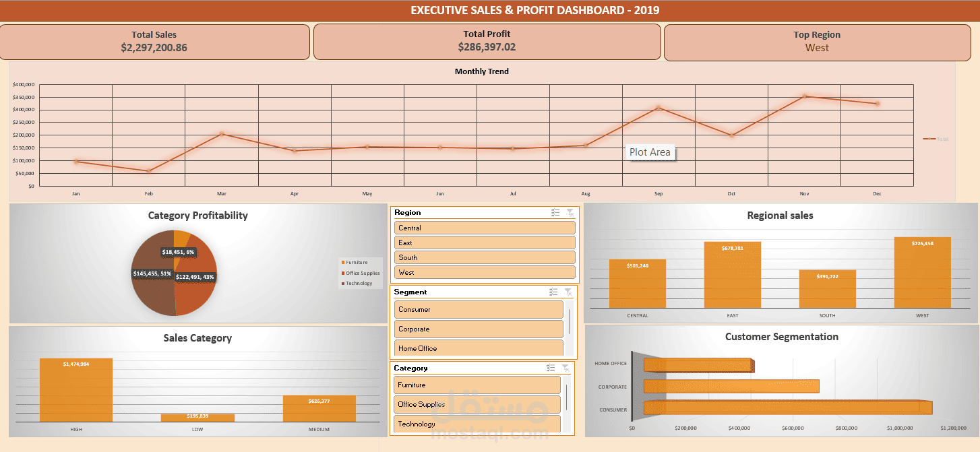The height and width of the screenshot is (452, 980).
Task: Select the South bar in Regional sales
Action: point(828,289)
